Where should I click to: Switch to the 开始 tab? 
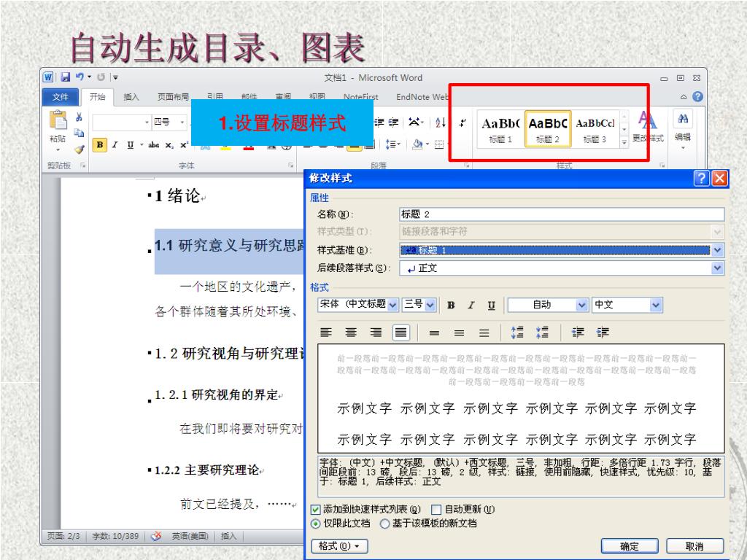point(97,97)
